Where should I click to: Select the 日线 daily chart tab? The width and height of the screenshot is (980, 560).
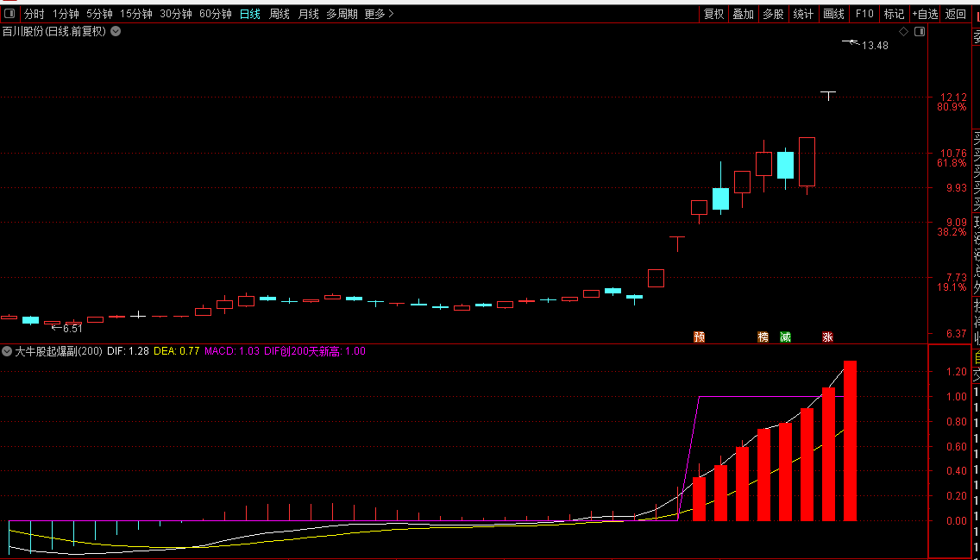click(x=250, y=14)
